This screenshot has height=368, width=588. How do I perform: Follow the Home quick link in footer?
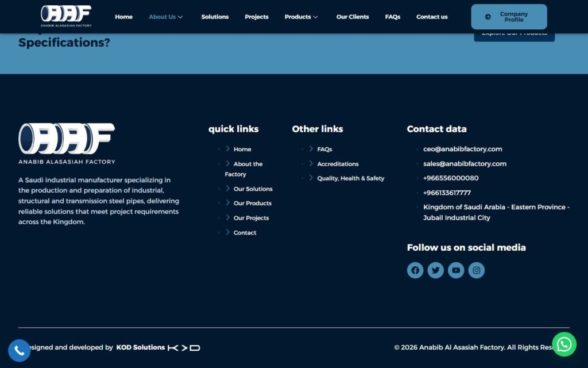tap(242, 149)
